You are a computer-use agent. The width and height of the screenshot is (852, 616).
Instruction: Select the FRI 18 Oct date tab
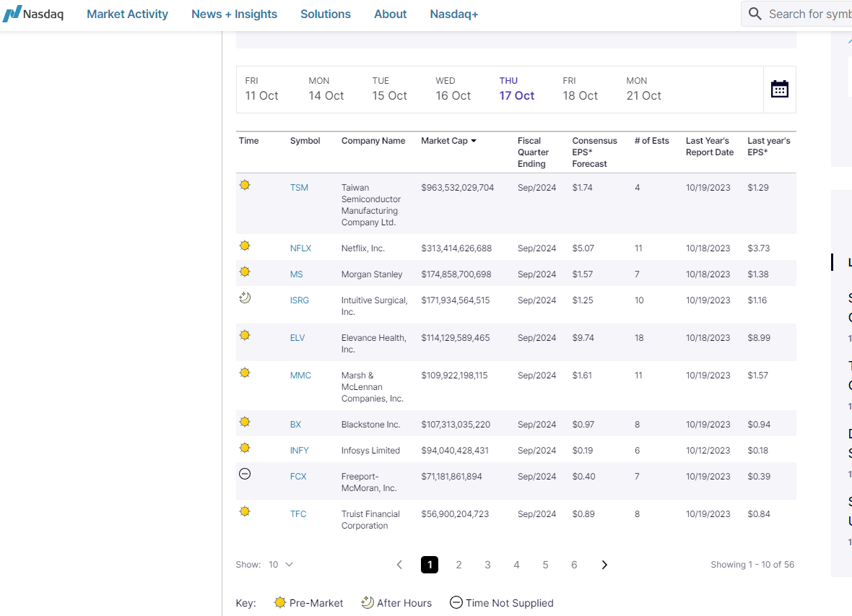pyautogui.click(x=580, y=89)
